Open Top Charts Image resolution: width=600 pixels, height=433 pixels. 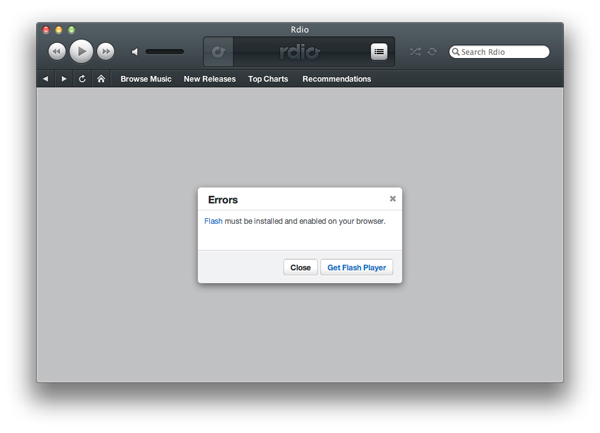pyautogui.click(x=268, y=79)
